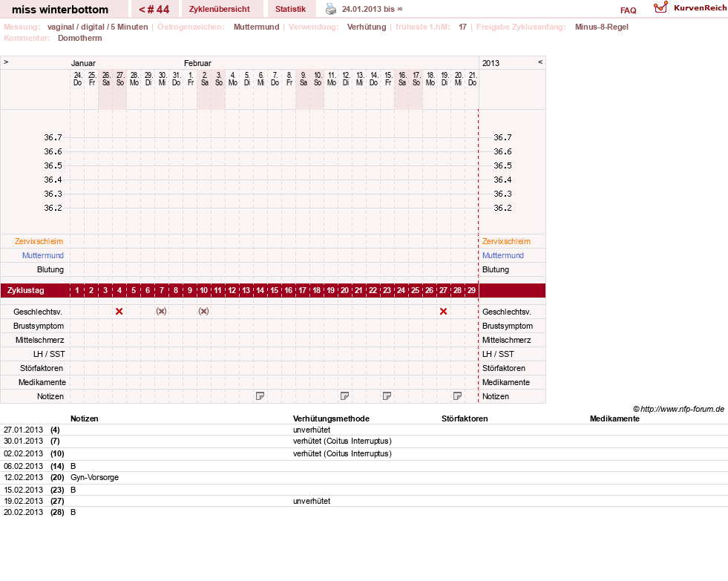Go to previous cycle via '< # 44'
Screen dimensions: 728x581
coord(154,10)
